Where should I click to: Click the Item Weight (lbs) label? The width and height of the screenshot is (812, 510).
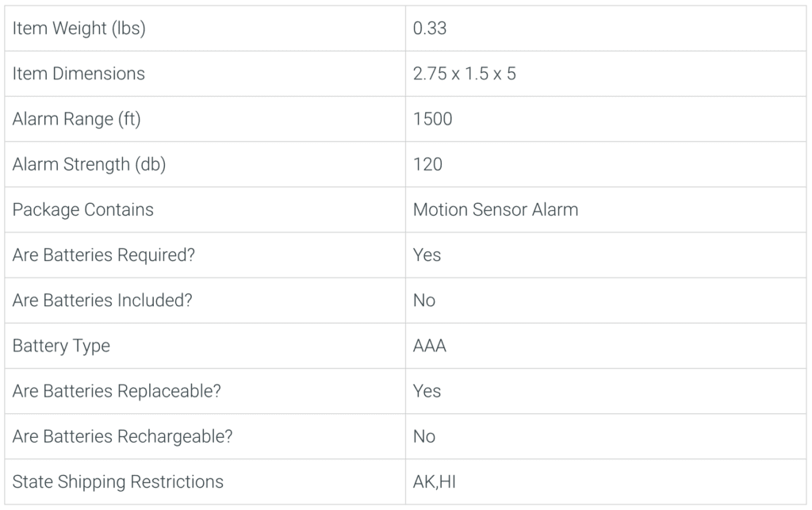click(79, 29)
